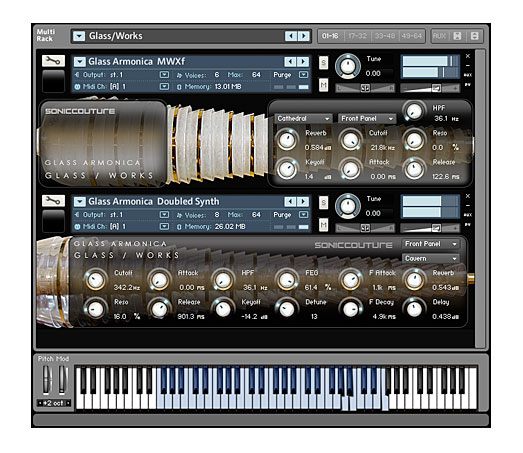523x453 pixels.
Task: Solo the Glass Armonica MWXf instrument
Action: [x=323, y=62]
